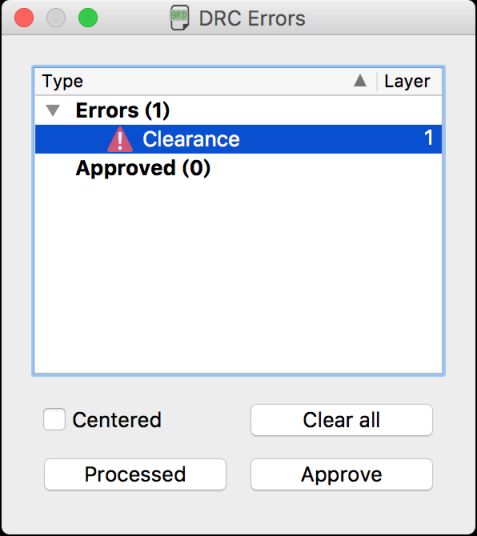This screenshot has width=477, height=536.
Task: Click layer number 1 in Clearance row
Action: (428, 138)
